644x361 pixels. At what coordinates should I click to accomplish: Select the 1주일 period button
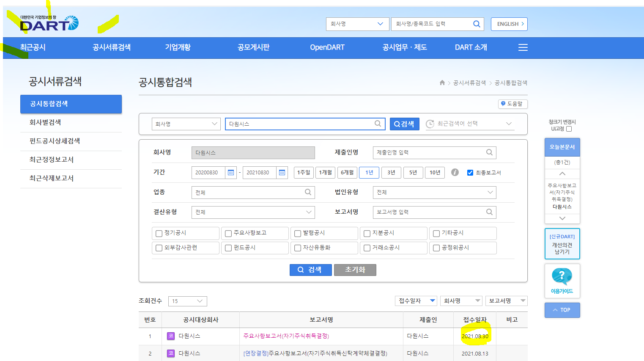tap(304, 172)
